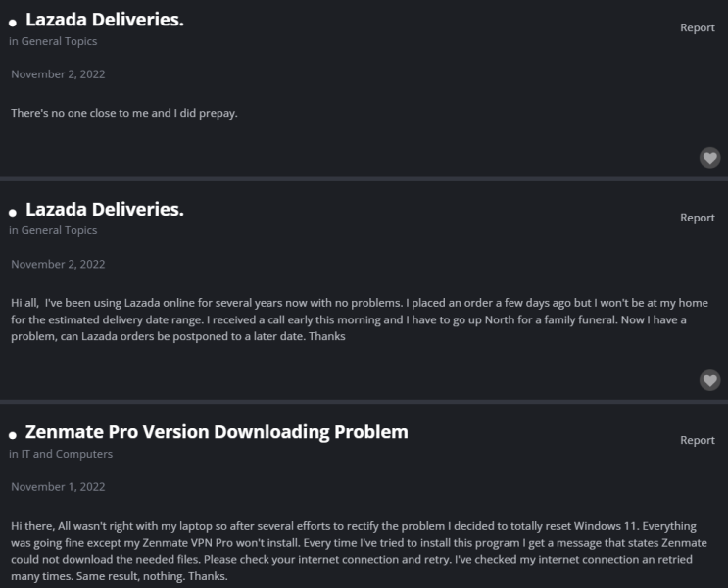Click the dot beside the Lazada prepay post title
Image resolution: width=728 pixels, height=588 pixels.
pyautogui.click(x=13, y=23)
